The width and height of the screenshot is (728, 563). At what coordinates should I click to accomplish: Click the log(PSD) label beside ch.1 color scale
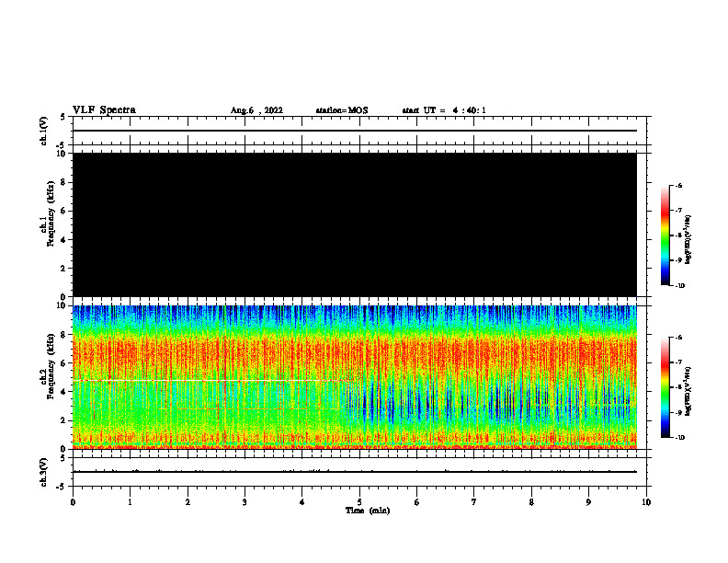click(688, 240)
